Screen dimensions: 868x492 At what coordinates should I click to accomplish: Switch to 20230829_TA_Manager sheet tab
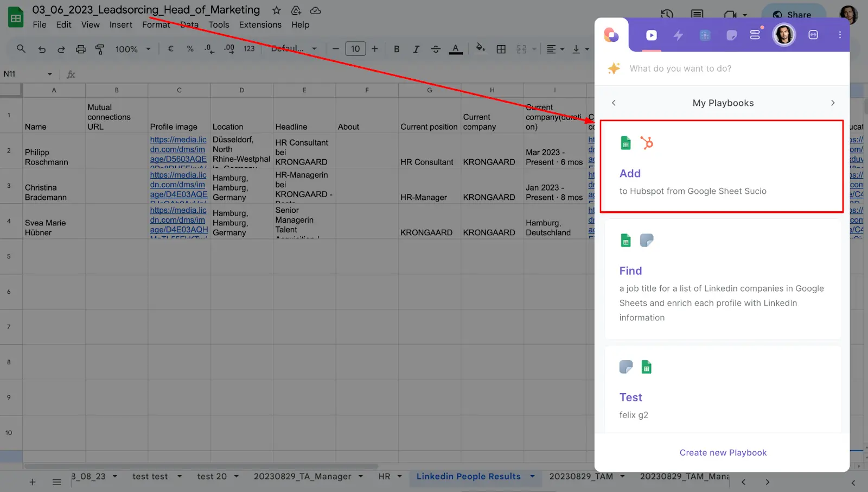302,476
